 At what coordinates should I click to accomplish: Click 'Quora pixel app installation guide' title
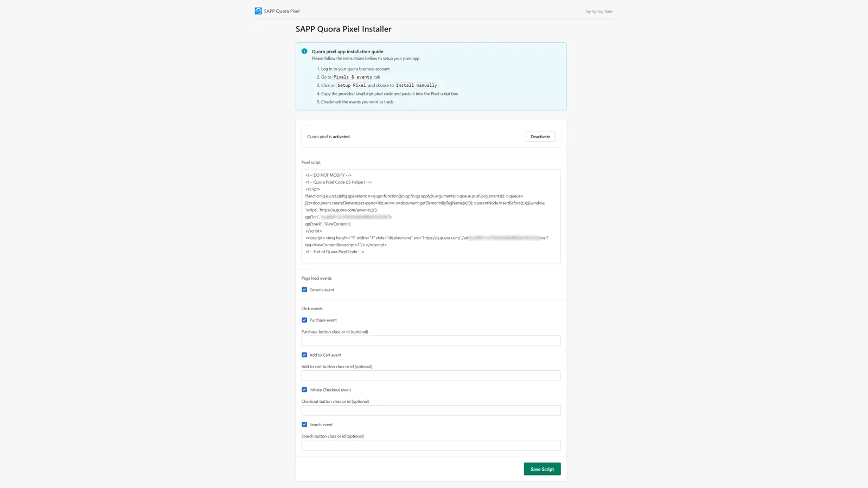[x=347, y=52]
